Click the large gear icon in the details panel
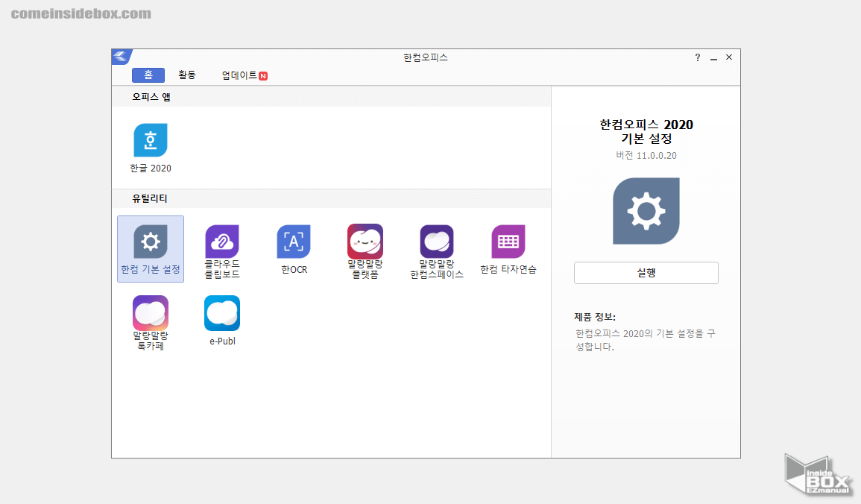This screenshot has width=861, height=504. (x=646, y=211)
